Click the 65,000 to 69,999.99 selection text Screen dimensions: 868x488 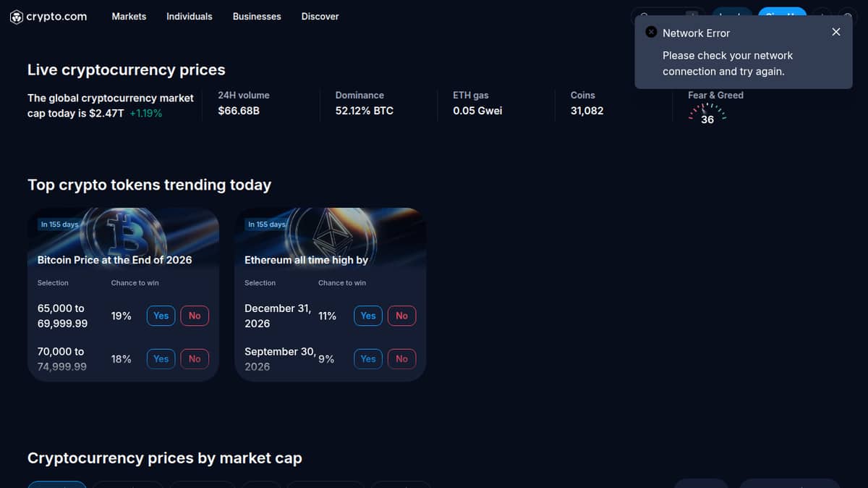click(x=62, y=316)
